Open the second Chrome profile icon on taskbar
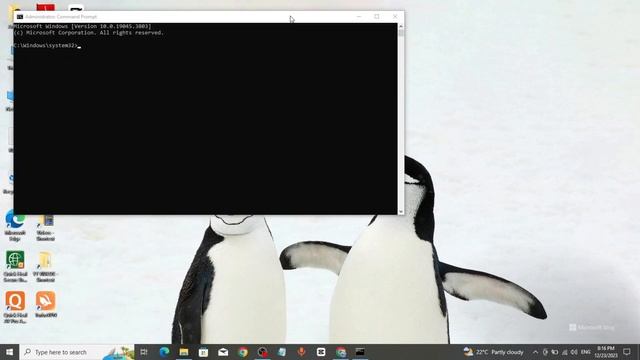This screenshot has height=360, width=640. pos(341,352)
